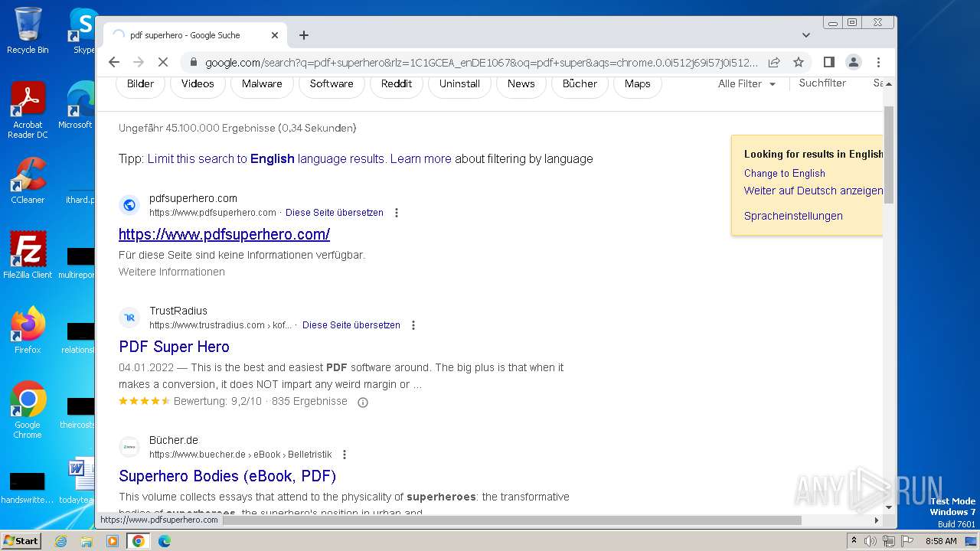Open Acrobat Reader DC desktop icon

pyautogui.click(x=28, y=110)
